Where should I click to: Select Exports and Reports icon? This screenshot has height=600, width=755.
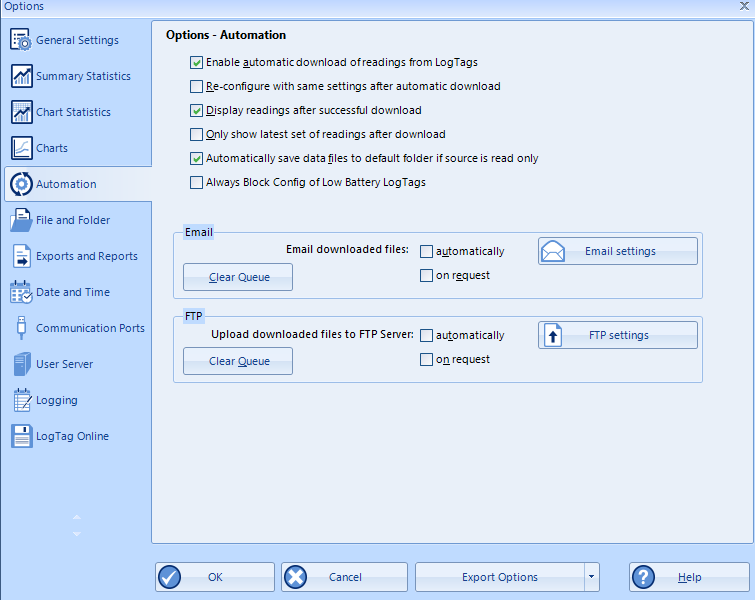point(21,256)
